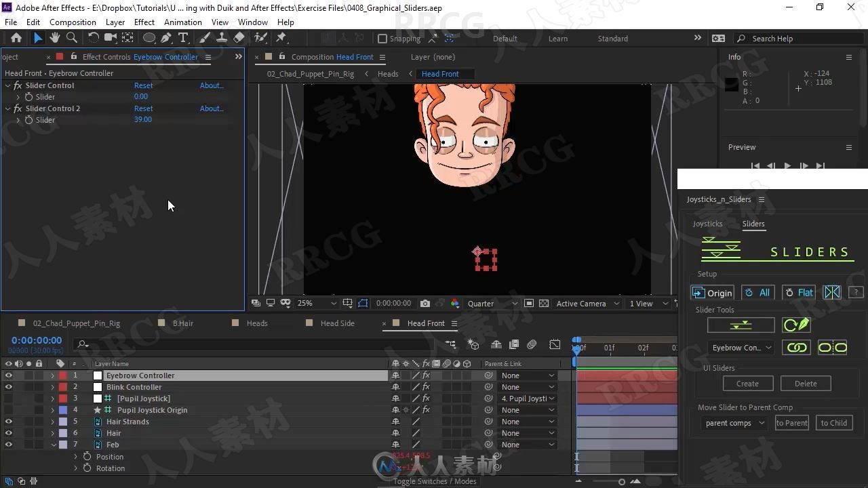This screenshot has width=868, height=488.
Task: Enable Frame Blending for layers icon
Action: point(514,345)
